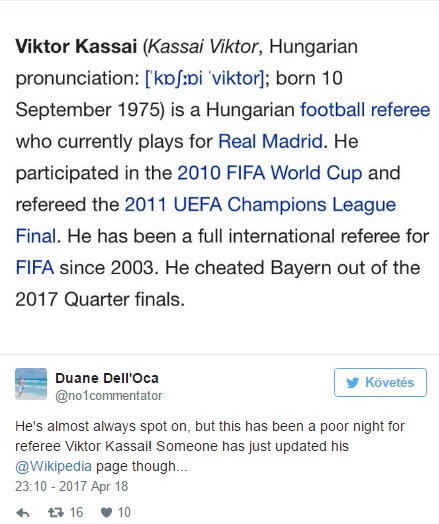
Task: Like the tweet with heart icon
Action: (x=106, y=513)
